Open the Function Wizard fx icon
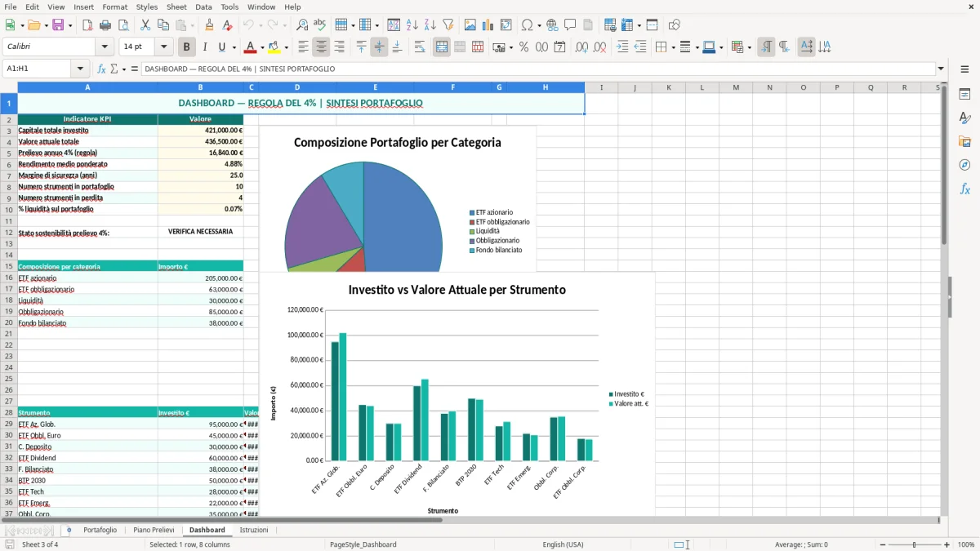Screen dimensions: 980x551 tap(102, 69)
